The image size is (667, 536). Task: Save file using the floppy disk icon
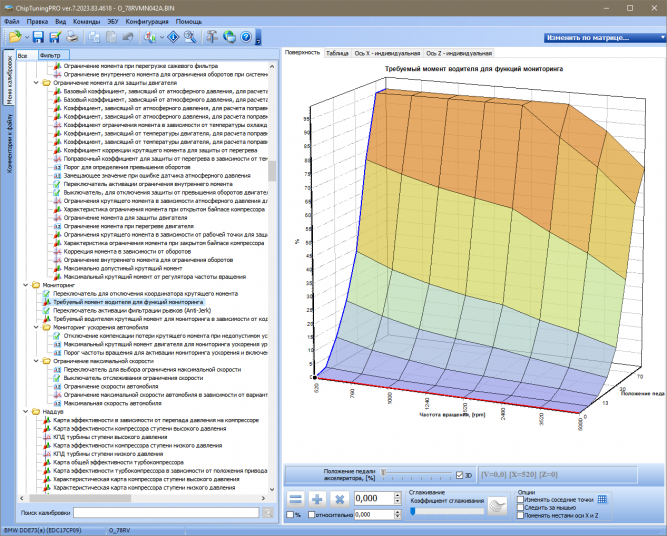click(38, 37)
